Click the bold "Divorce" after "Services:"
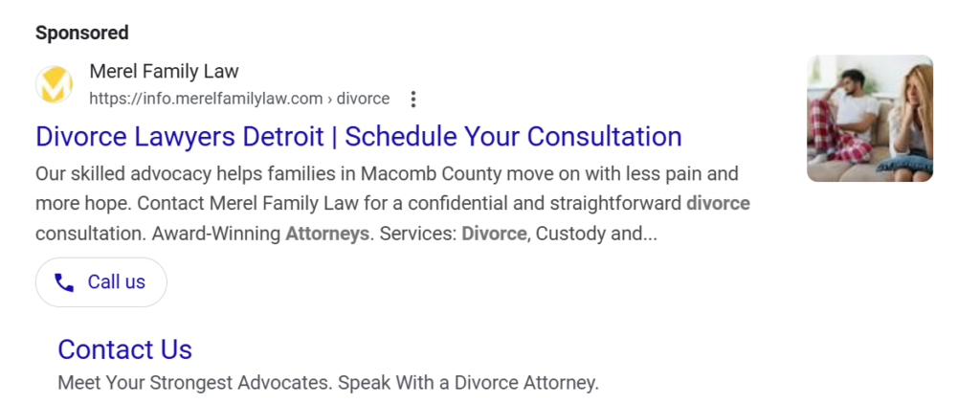The image size is (980, 404). click(x=494, y=234)
